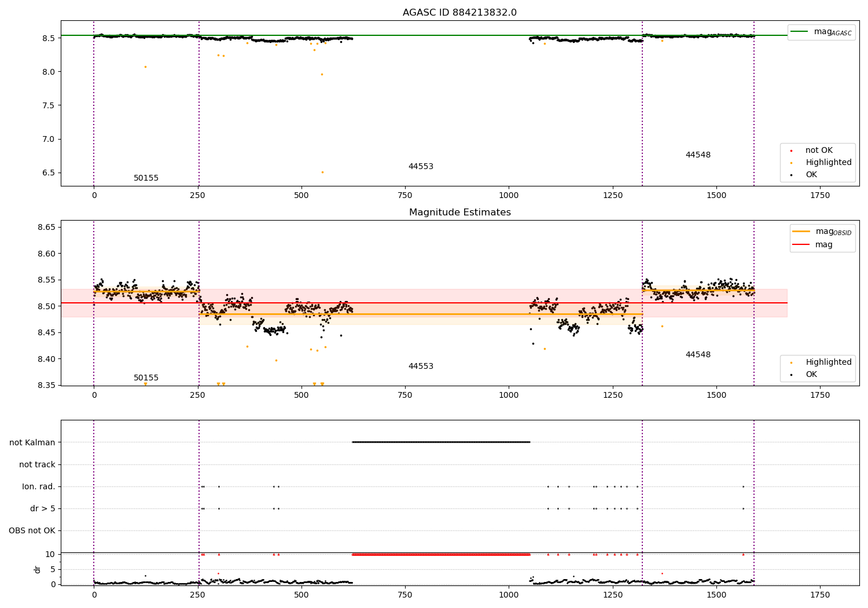The width and height of the screenshot is (868, 608).
Task: Click x-axis tick 500 under middle panel
Action: tap(301, 395)
